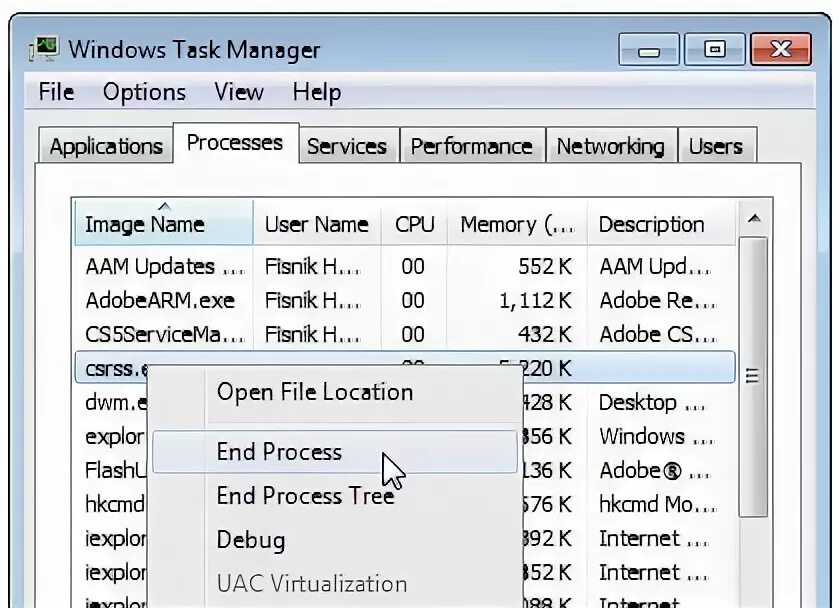Image resolution: width=840 pixels, height=608 pixels.
Task: Select the AAM Updates process row
Action: coord(404,266)
